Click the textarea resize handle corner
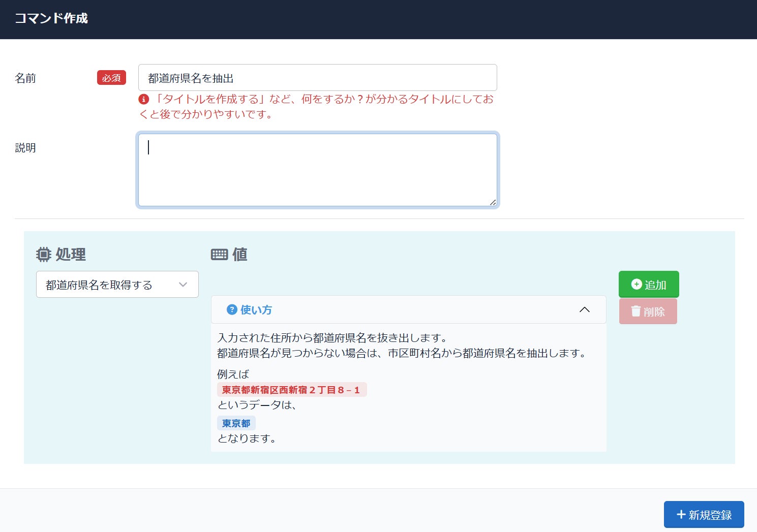Viewport: 757px width, 532px height. coord(493,202)
